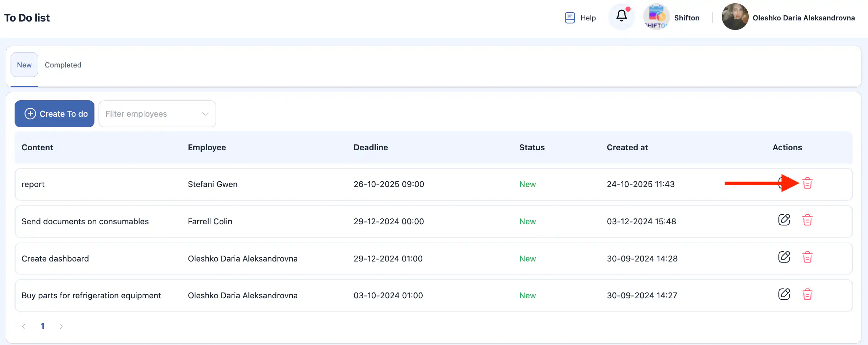Switch to the Completed tab

click(x=63, y=65)
